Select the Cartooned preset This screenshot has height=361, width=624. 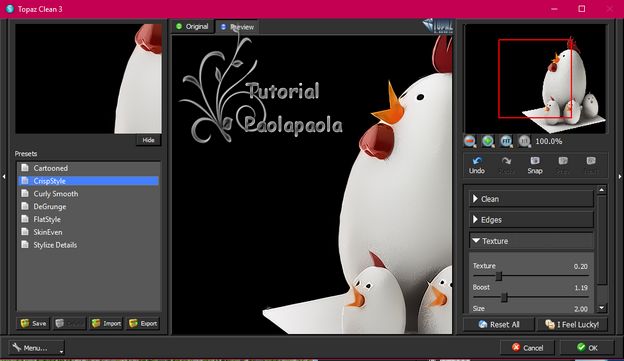coord(88,168)
